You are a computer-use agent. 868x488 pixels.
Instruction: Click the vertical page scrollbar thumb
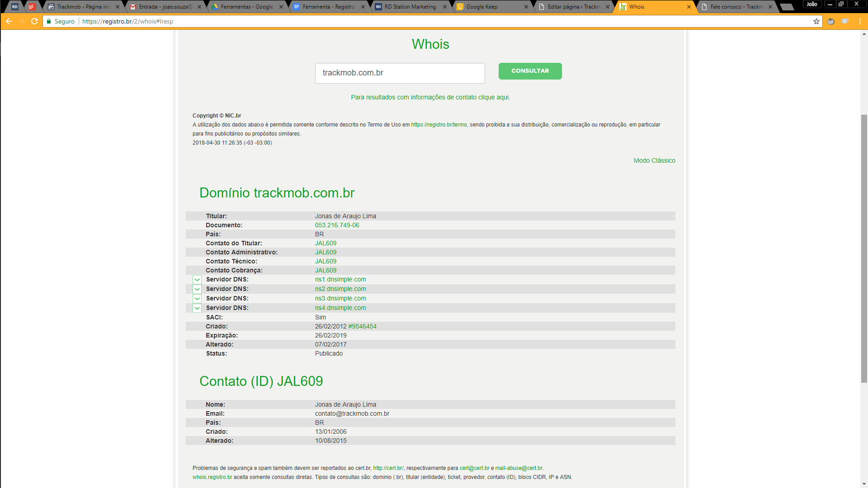point(864,249)
